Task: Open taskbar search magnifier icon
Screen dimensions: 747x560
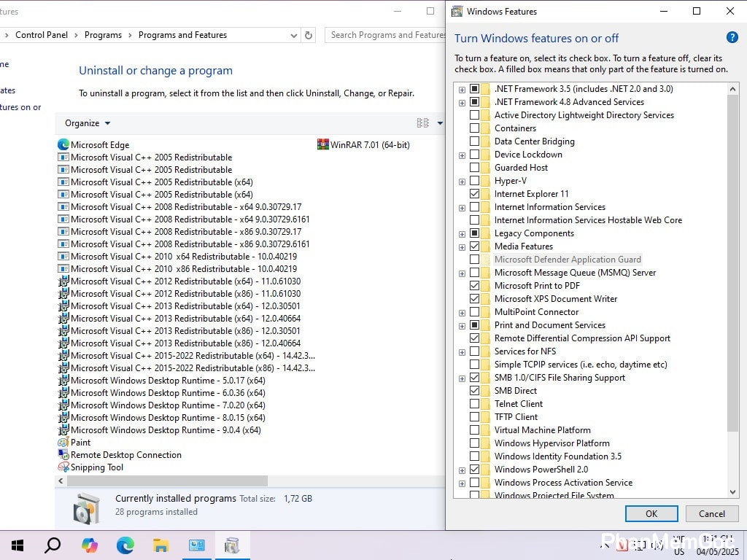Action: (x=53, y=545)
